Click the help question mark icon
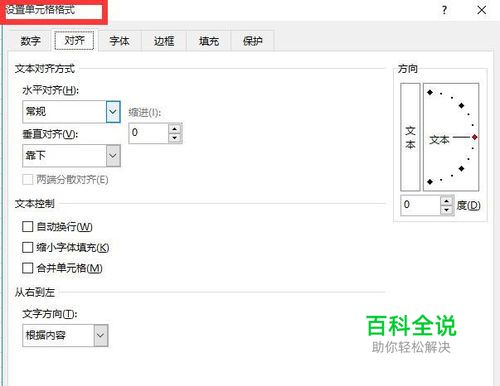 click(444, 10)
